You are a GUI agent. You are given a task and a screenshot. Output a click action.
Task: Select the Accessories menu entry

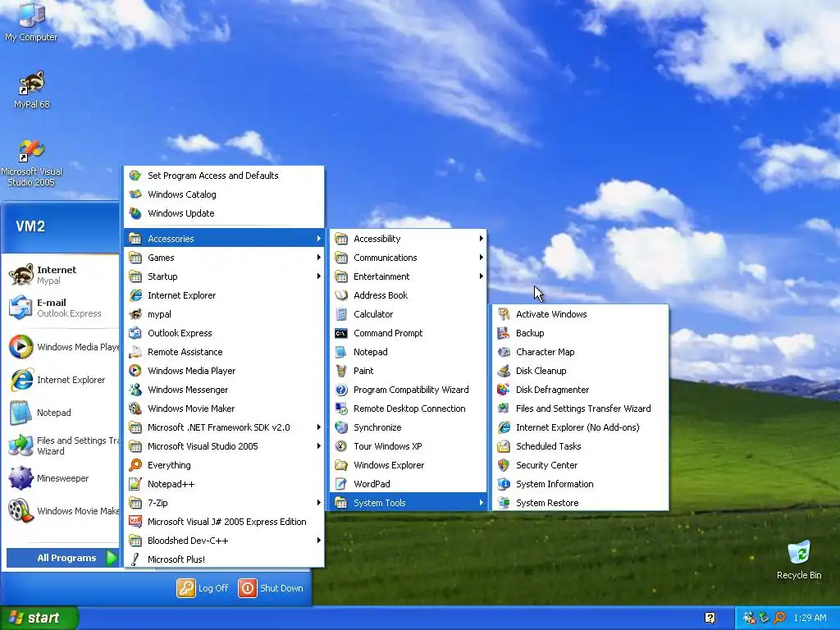click(224, 239)
